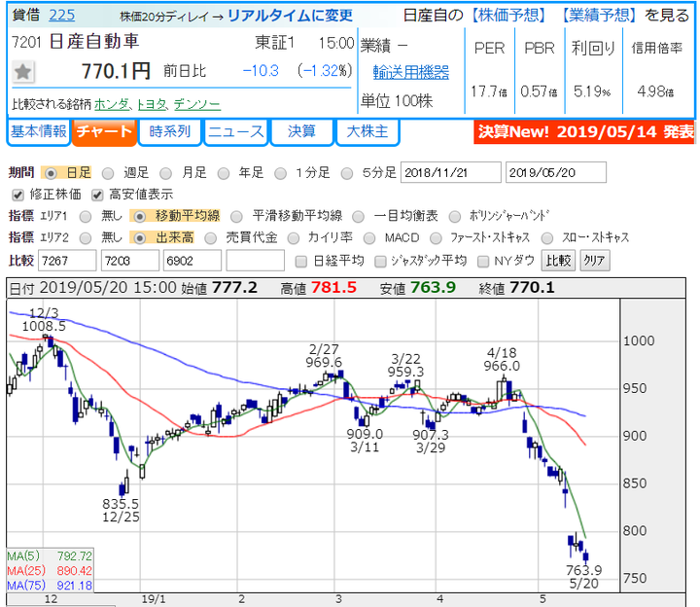This screenshot has height=607, width=700.
Task: Click comparison code field 6902
Action: coord(192,261)
